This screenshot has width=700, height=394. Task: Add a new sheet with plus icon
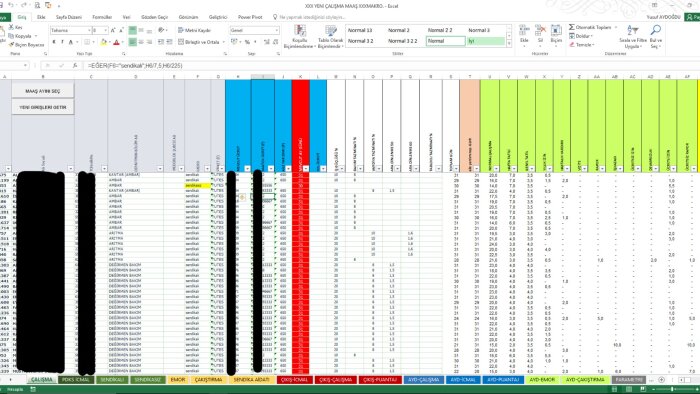pos(662,380)
